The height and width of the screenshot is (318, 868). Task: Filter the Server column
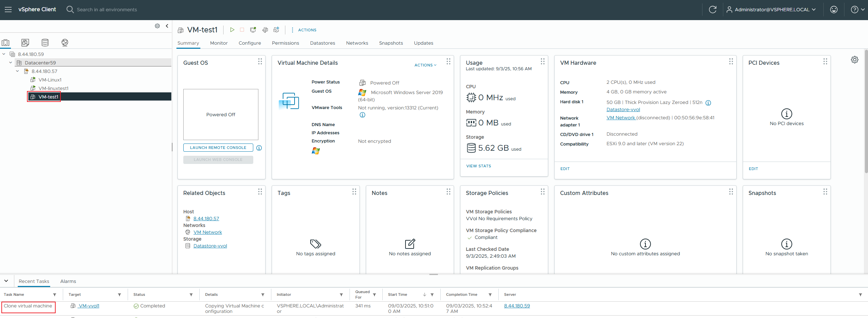[x=860, y=294]
